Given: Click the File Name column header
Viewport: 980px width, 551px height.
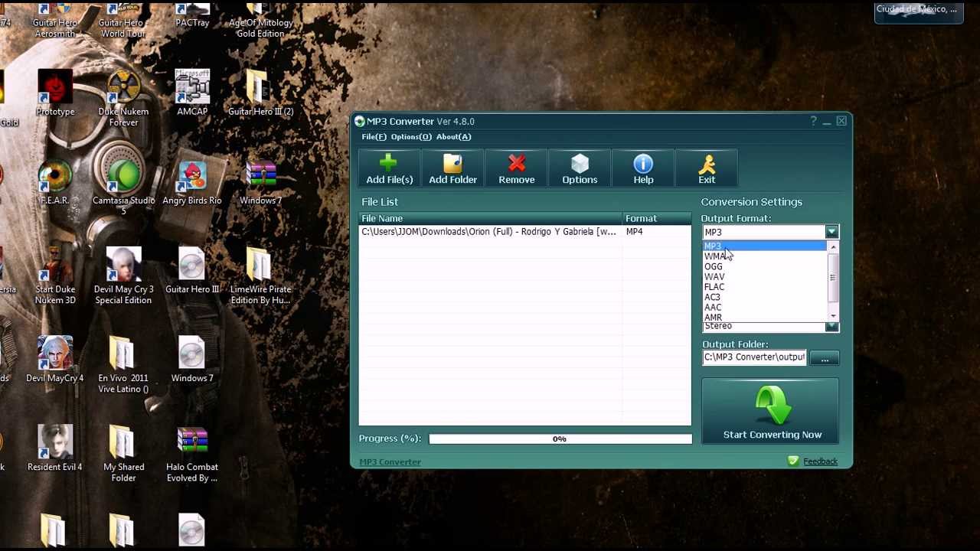Looking at the screenshot, I should [490, 219].
